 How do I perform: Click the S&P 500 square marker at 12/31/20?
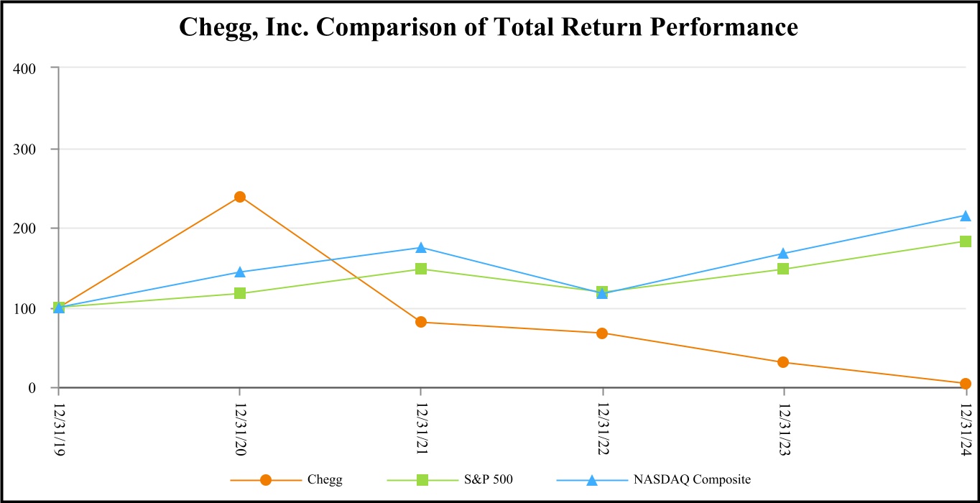pos(240,293)
